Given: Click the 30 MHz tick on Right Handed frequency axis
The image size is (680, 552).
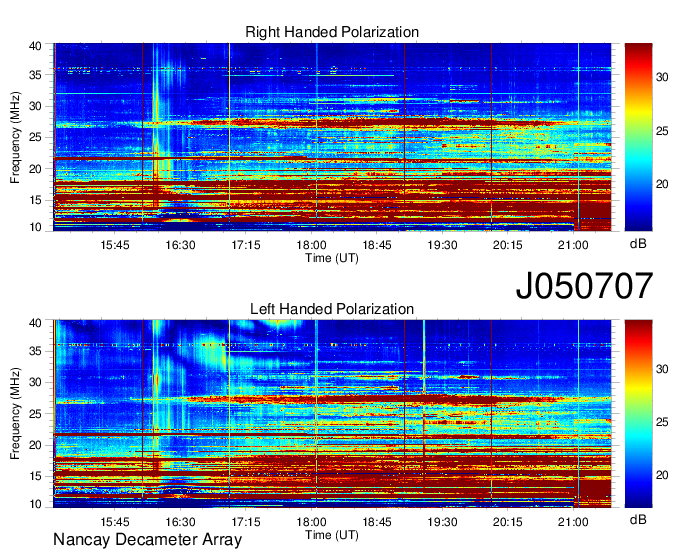Looking at the screenshot, I should (36, 106).
